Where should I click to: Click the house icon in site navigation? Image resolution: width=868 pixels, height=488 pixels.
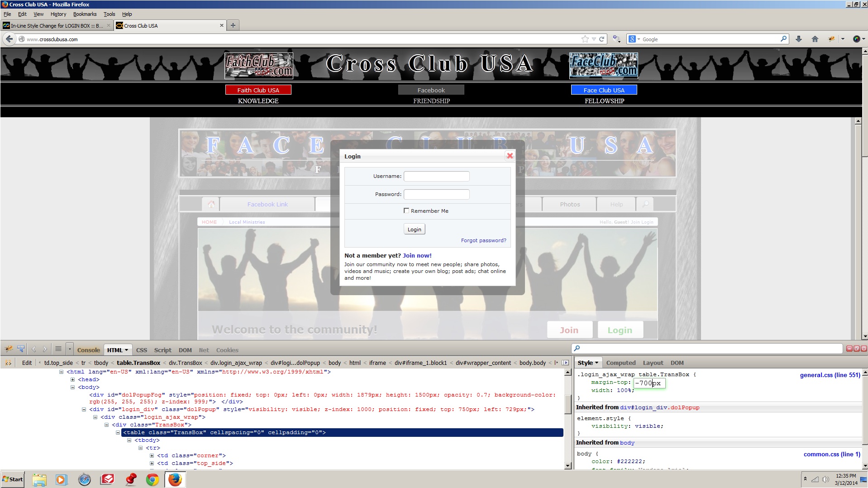(x=211, y=204)
